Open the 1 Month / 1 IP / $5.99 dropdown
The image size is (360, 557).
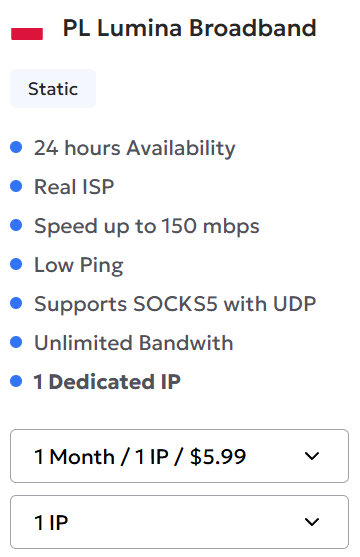click(179, 456)
